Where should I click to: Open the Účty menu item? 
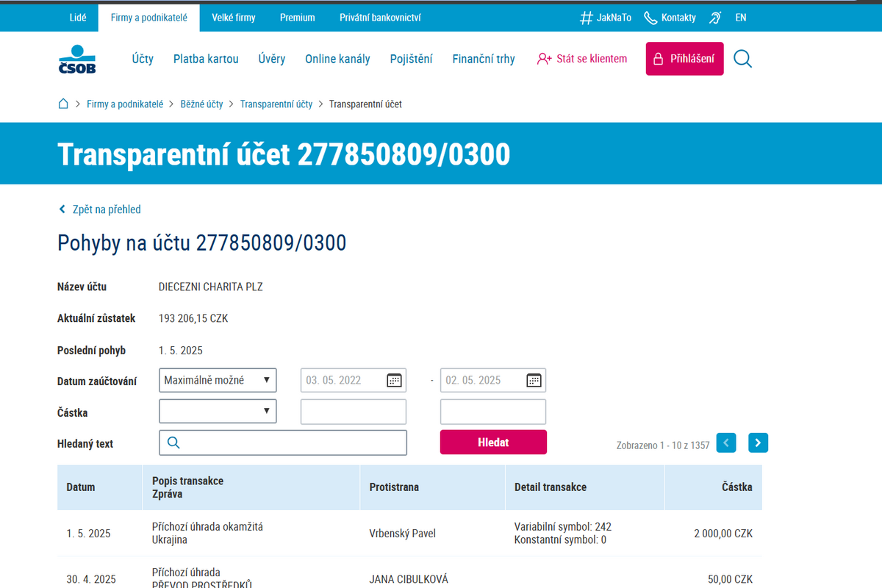142,58
